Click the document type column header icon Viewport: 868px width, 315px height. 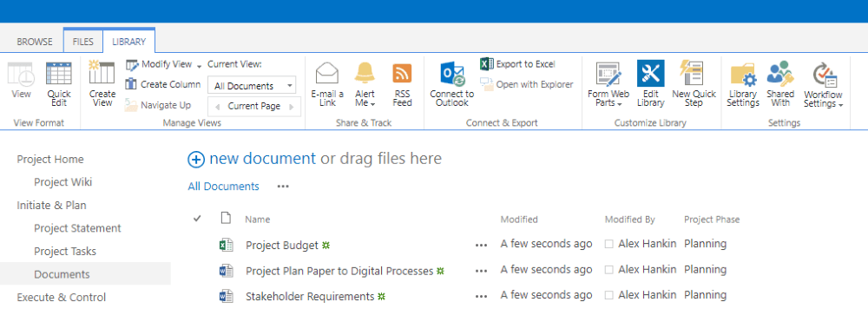(226, 218)
